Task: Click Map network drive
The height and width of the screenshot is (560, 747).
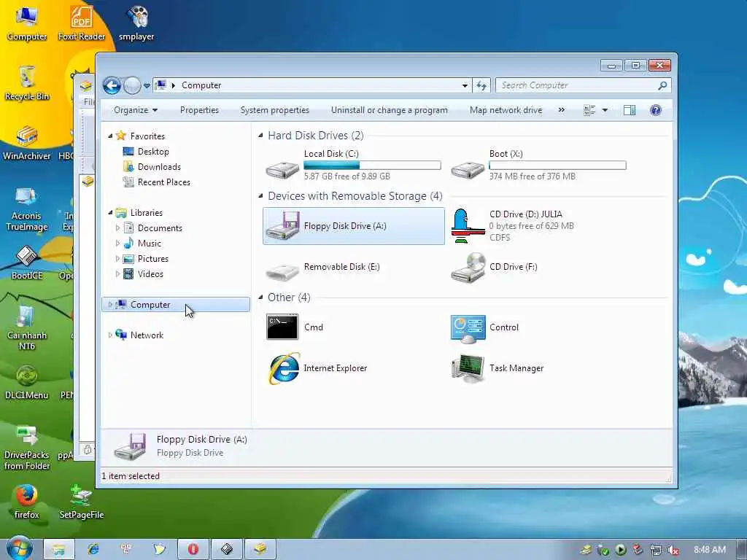Action: coord(506,110)
